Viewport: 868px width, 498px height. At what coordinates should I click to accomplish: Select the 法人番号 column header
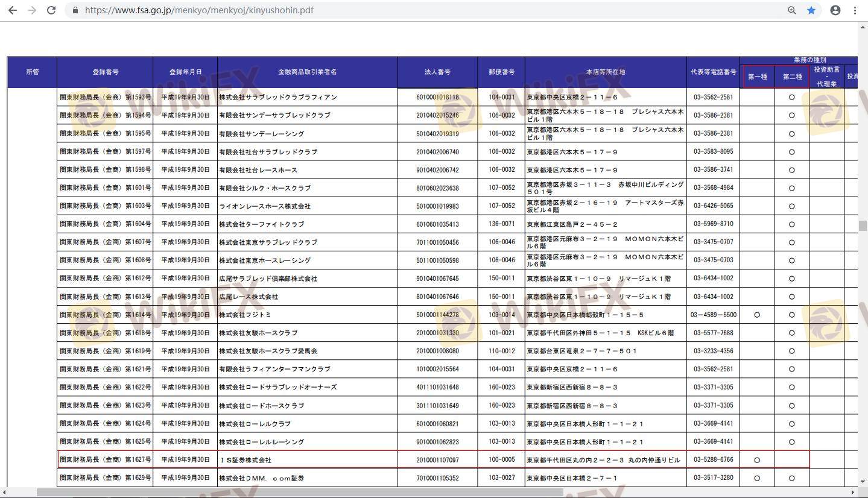point(437,72)
